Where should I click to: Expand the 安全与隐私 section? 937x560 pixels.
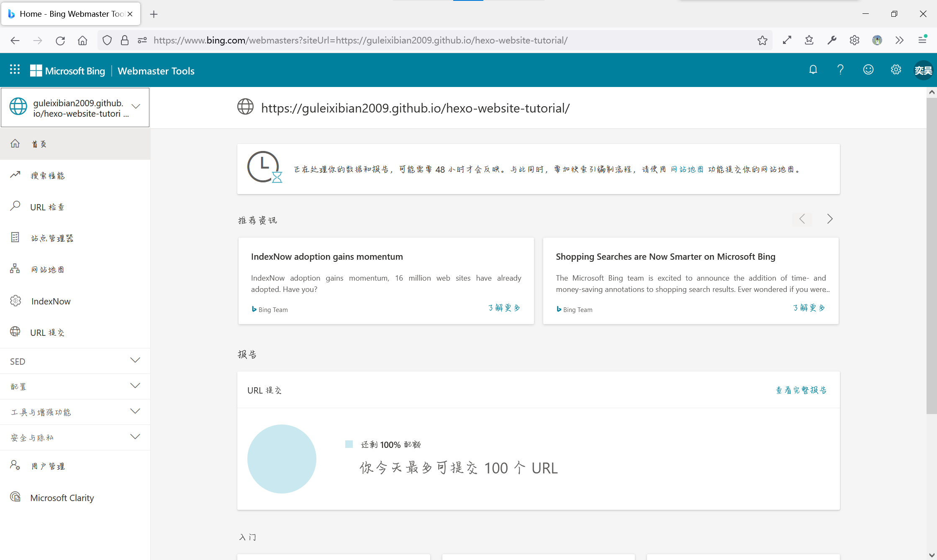134,437
